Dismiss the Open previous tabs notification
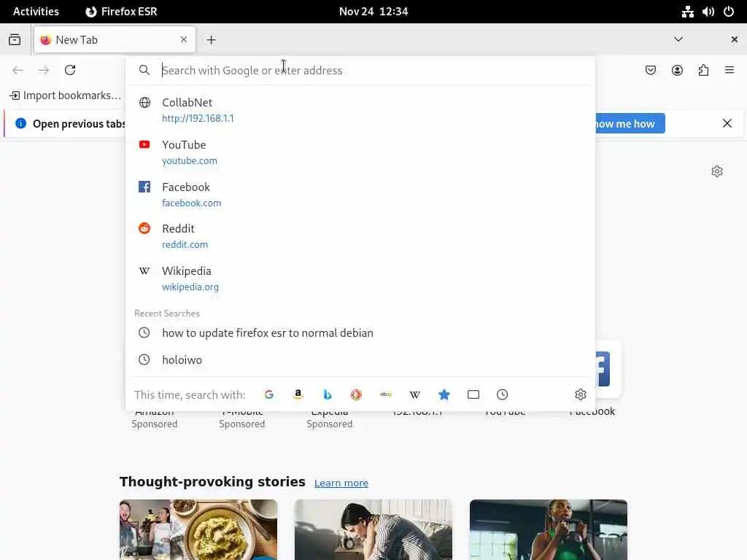The width and height of the screenshot is (747, 560). [x=727, y=124]
